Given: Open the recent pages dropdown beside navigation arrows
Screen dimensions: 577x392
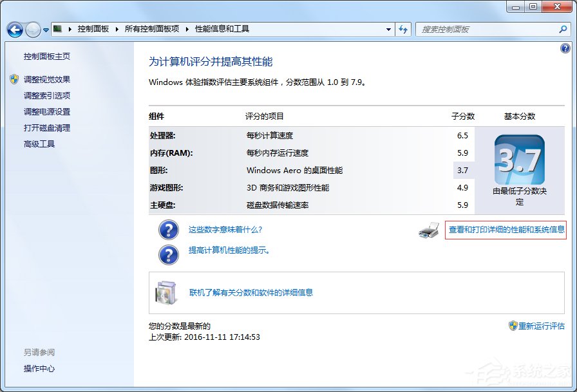Looking at the screenshot, I should (x=44, y=30).
